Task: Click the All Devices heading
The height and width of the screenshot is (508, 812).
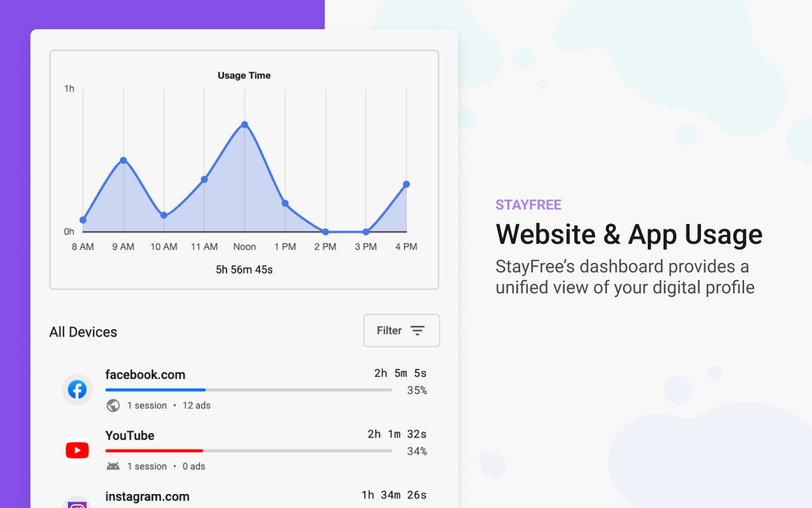Action: pos(83,331)
